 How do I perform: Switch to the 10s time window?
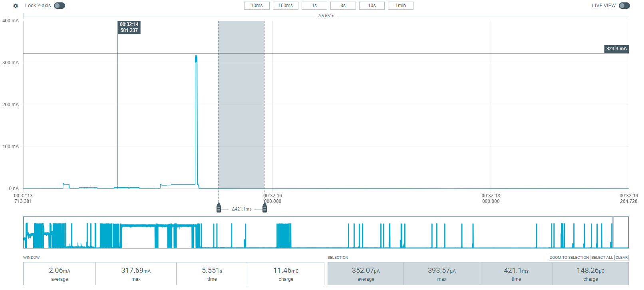tap(372, 6)
